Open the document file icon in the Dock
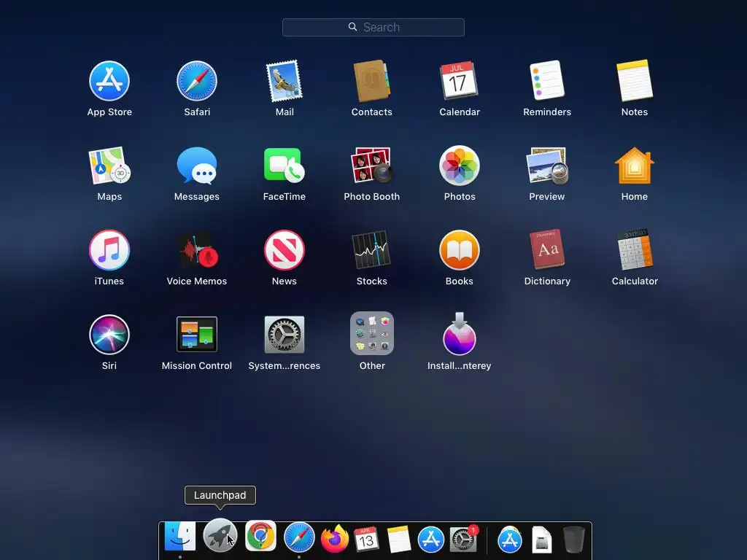747x560 pixels. click(x=541, y=540)
